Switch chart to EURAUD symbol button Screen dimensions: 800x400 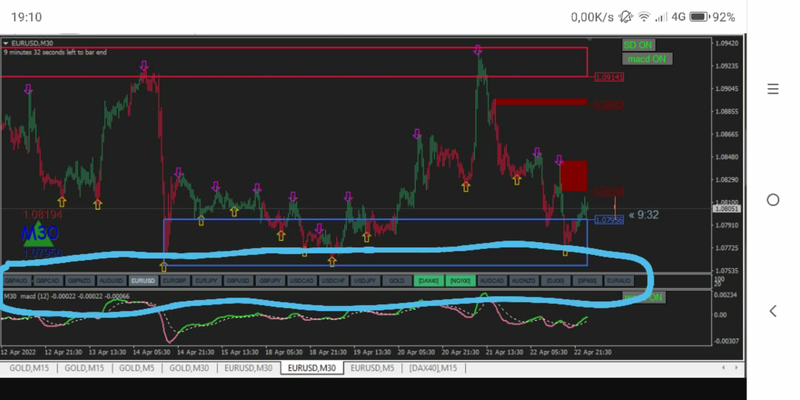(x=618, y=281)
